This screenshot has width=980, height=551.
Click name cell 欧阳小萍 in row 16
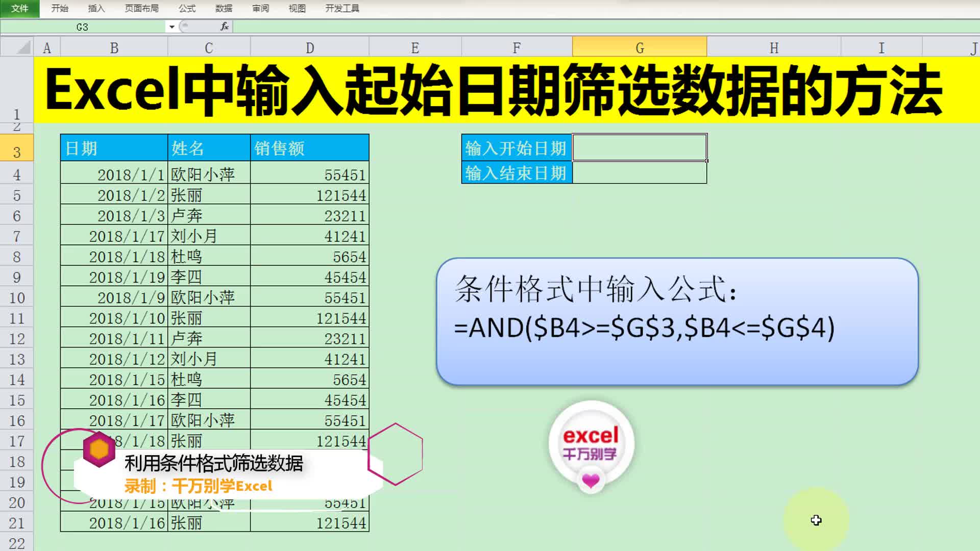coord(209,420)
